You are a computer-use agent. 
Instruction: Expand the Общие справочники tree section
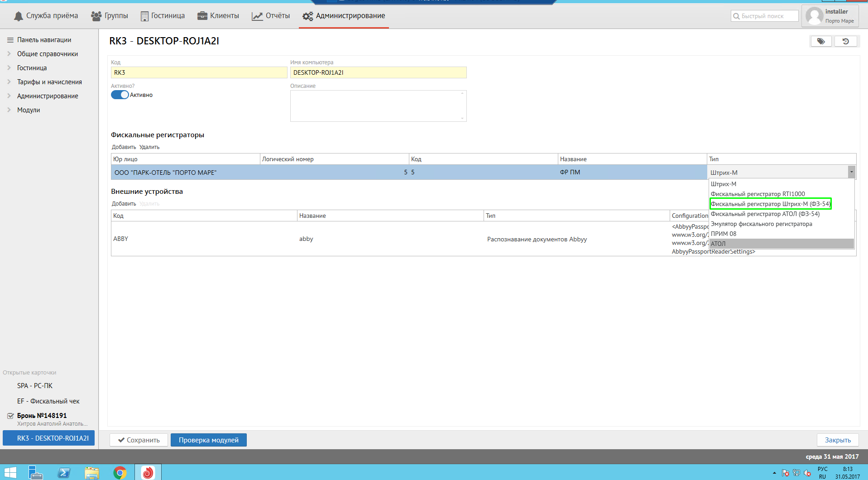(9, 54)
